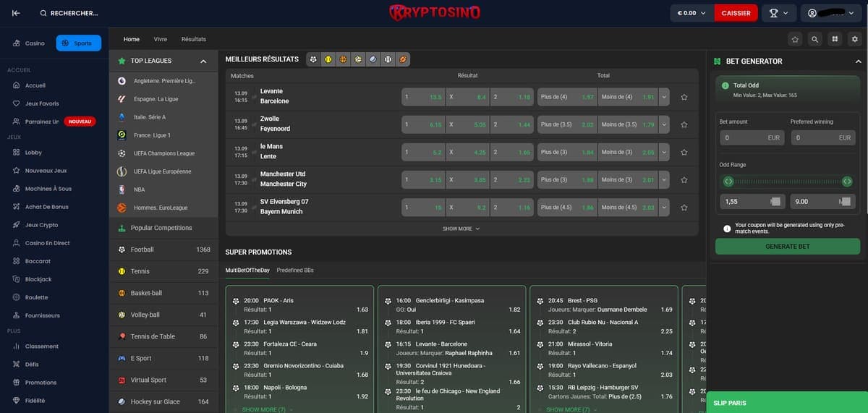This screenshot has width=868, height=413.
Task: Click the minimum odd field 1,55
Action: click(752, 202)
